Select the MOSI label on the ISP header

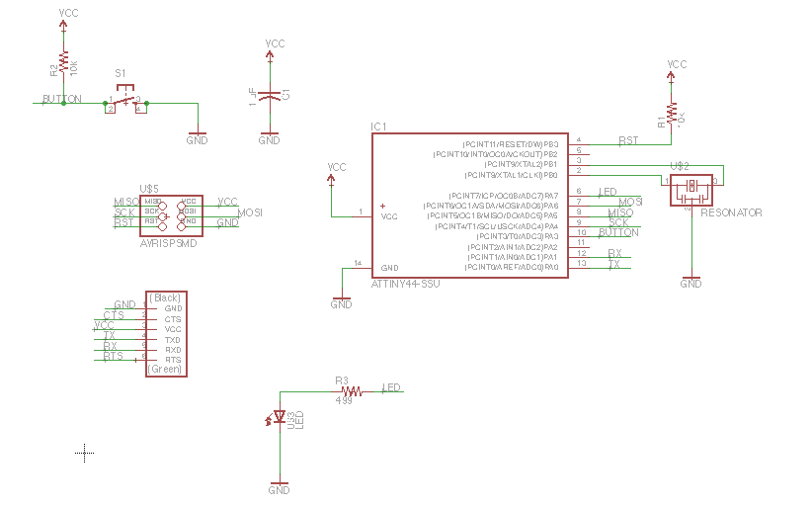click(x=250, y=212)
